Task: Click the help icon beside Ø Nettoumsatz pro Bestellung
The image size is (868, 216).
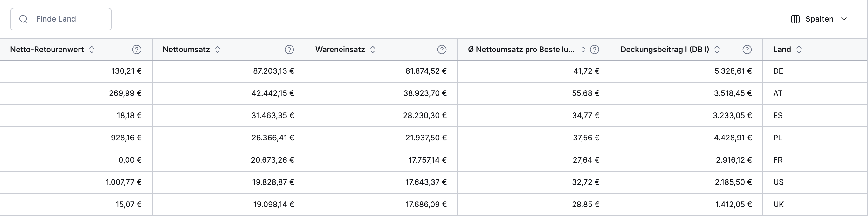Action: (x=595, y=50)
